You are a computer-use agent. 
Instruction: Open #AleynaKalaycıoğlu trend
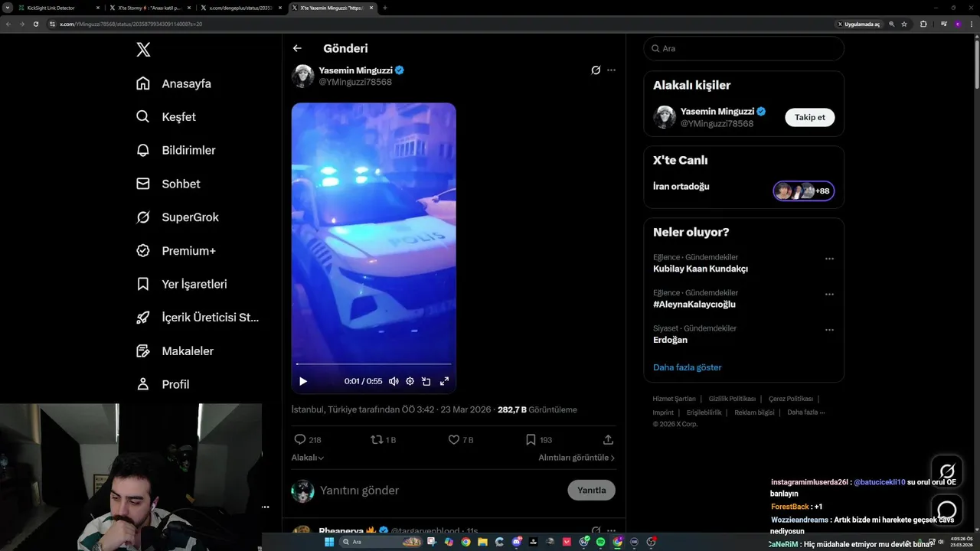(x=694, y=304)
